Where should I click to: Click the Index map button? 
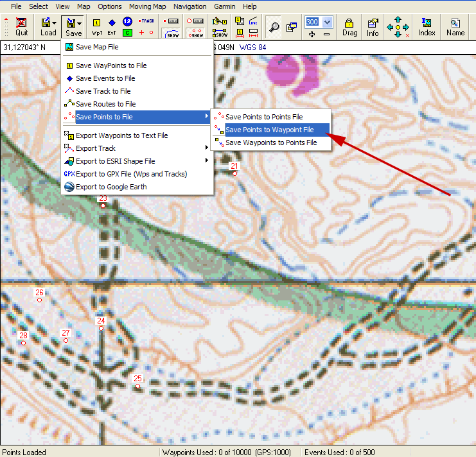click(427, 27)
